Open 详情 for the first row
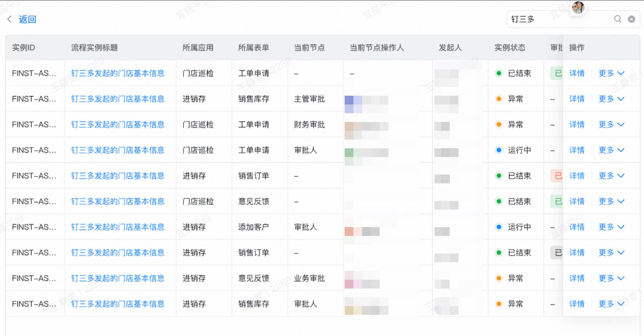644x336 pixels. point(577,73)
